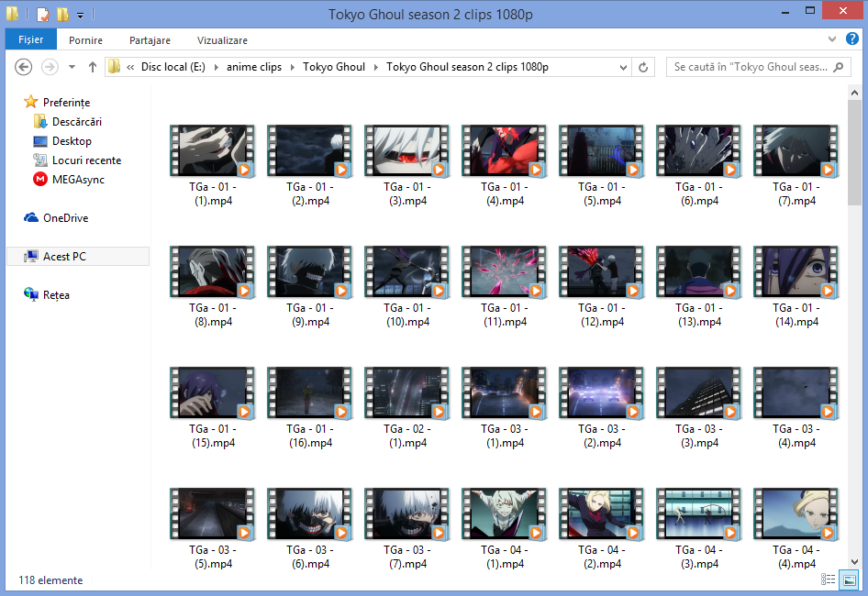
Task: Select Disc local (E:) in the breadcrumb
Action: [173, 67]
